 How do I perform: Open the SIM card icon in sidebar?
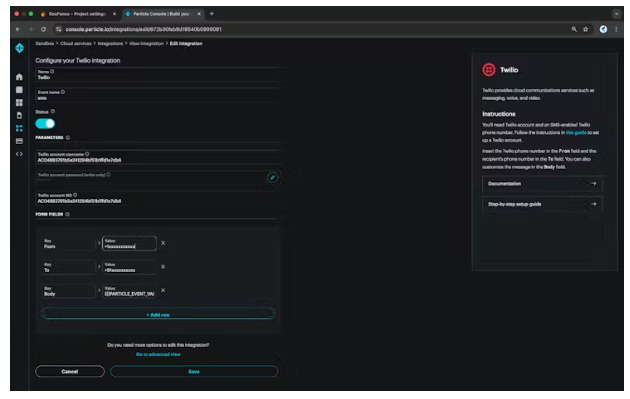tap(19, 115)
